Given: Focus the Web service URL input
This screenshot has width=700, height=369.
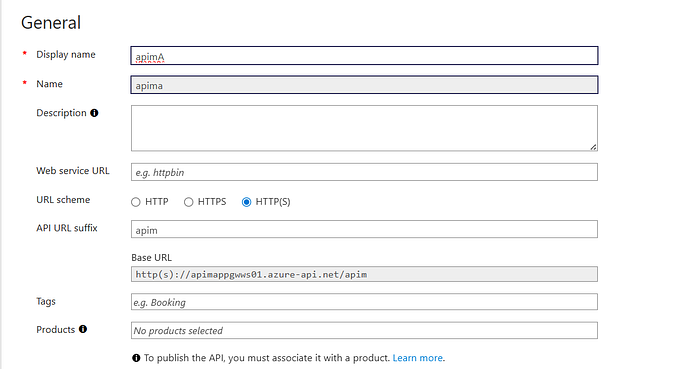Looking at the screenshot, I should (364, 172).
